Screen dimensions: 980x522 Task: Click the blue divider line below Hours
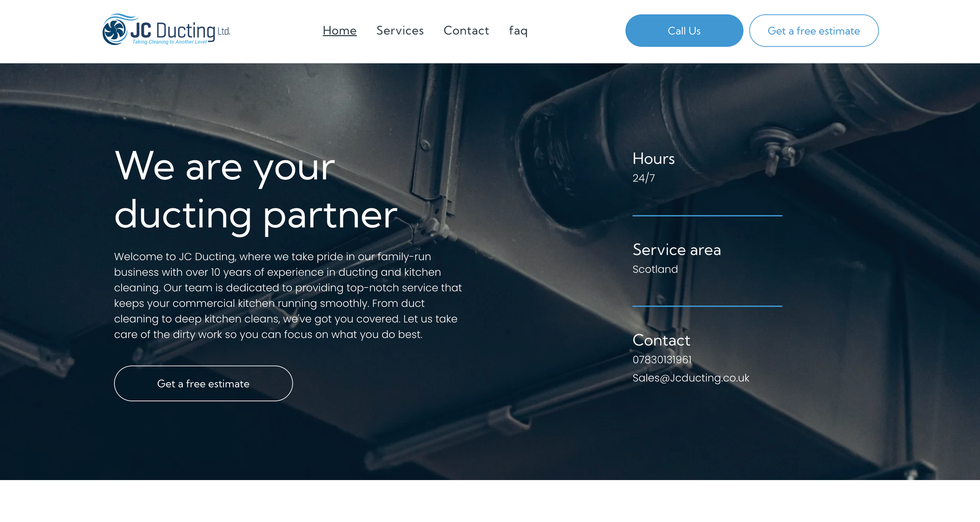707,216
